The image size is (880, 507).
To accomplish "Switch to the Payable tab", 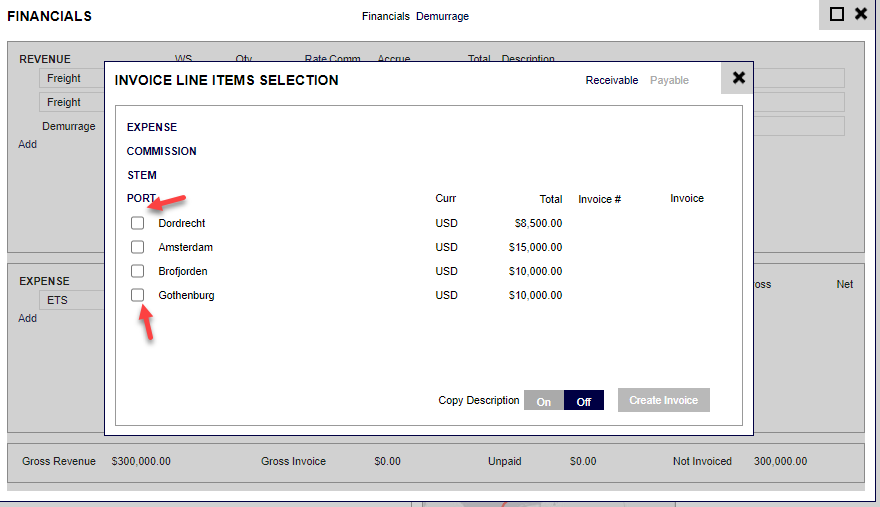I will [669, 80].
